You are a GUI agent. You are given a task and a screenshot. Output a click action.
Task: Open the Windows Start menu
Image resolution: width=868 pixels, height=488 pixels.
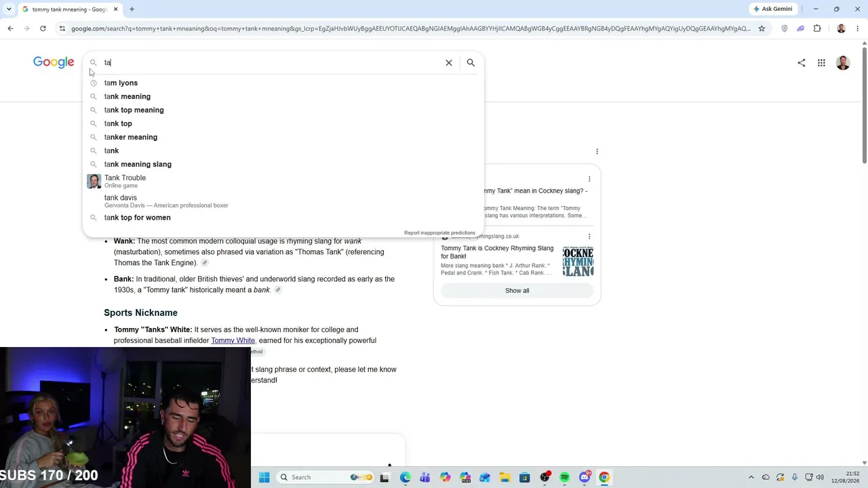[x=264, y=477]
